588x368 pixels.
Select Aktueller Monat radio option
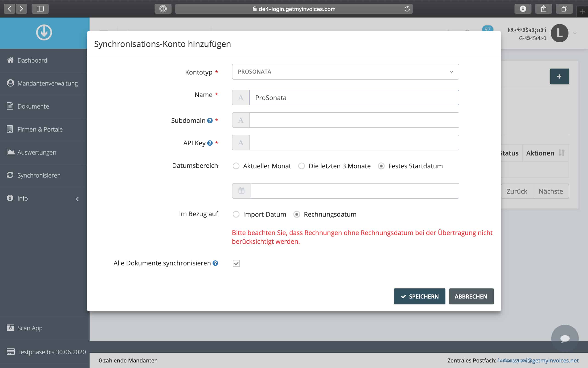tap(236, 166)
